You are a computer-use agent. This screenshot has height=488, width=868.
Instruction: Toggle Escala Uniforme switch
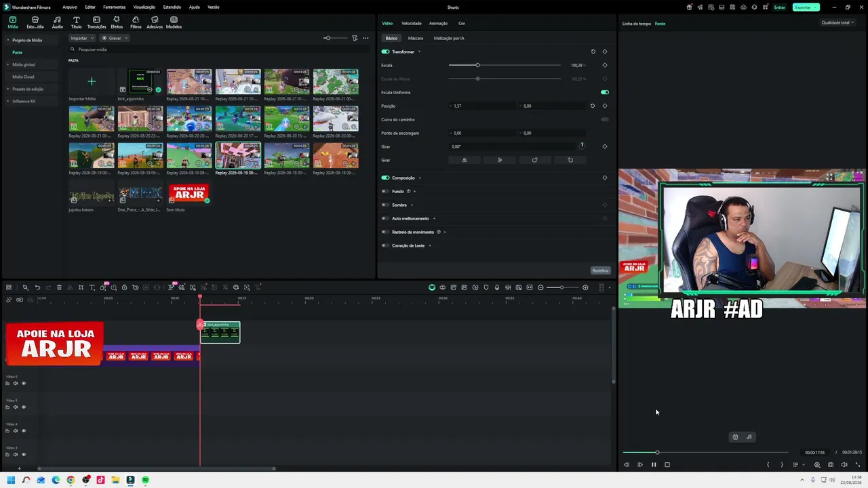(605, 92)
